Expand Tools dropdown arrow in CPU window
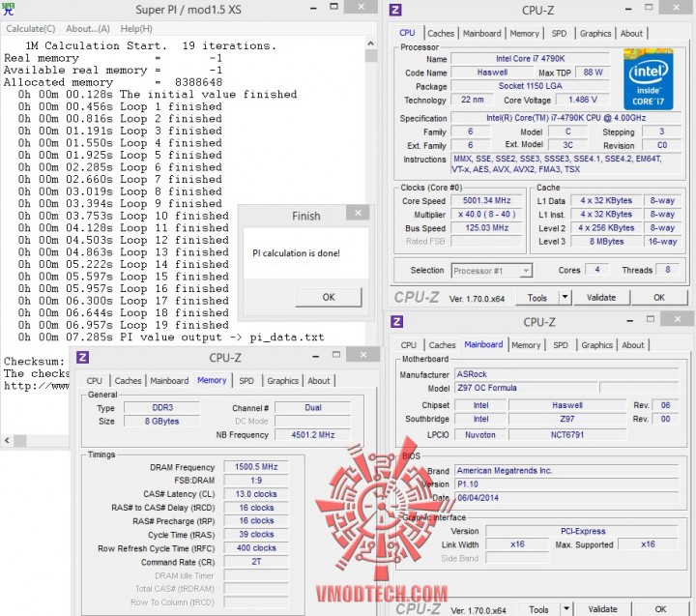Viewport: 696px width, 616px height. point(565,298)
